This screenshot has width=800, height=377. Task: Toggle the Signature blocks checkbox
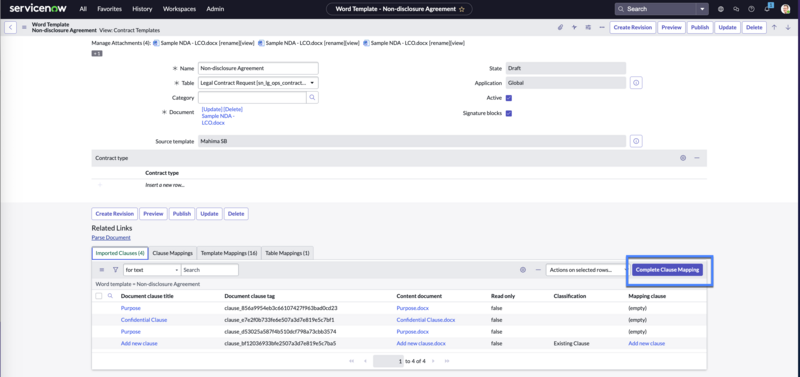pyautogui.click(x=509, y=113)
